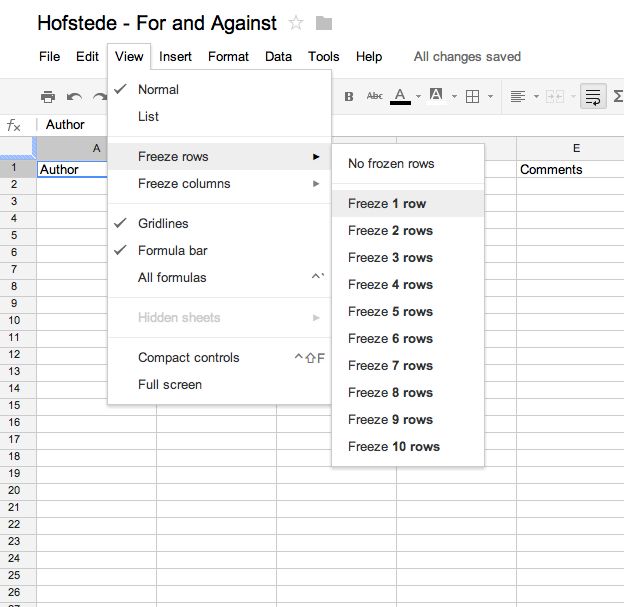Click the All changes saved status
Viewport: 624px width, 607px height.
click(467, 57)
